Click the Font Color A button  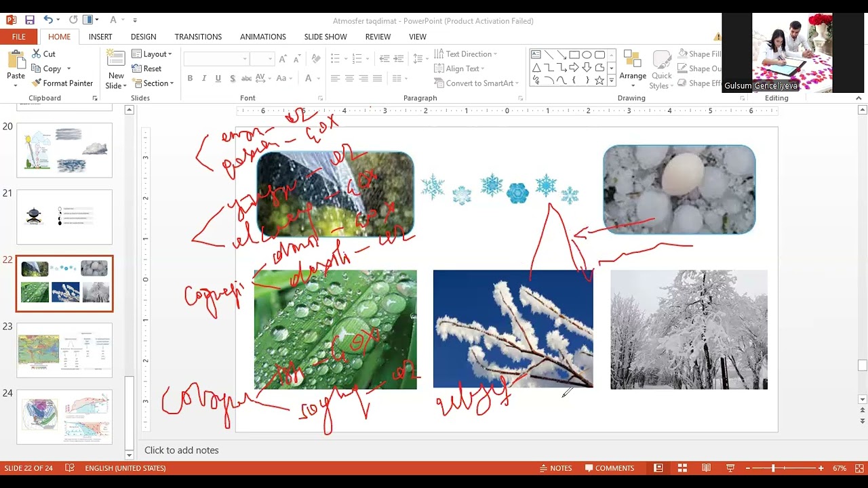(309, 79)
